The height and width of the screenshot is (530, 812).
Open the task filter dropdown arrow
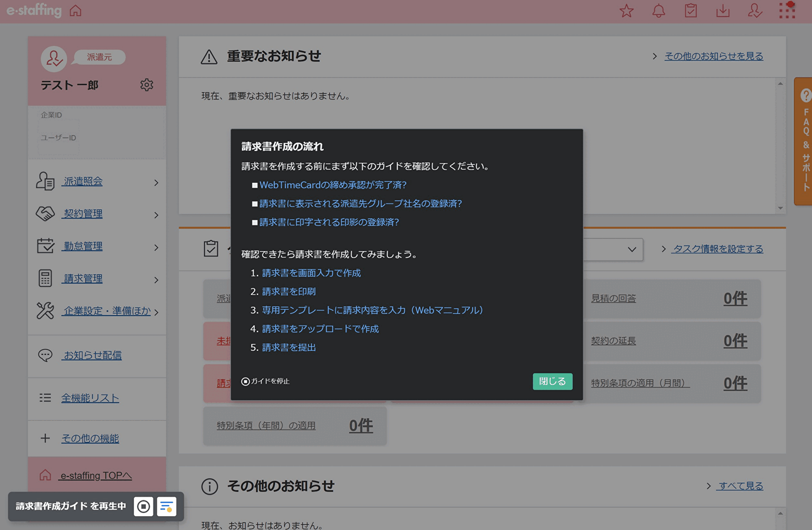[x=632, y=249]
